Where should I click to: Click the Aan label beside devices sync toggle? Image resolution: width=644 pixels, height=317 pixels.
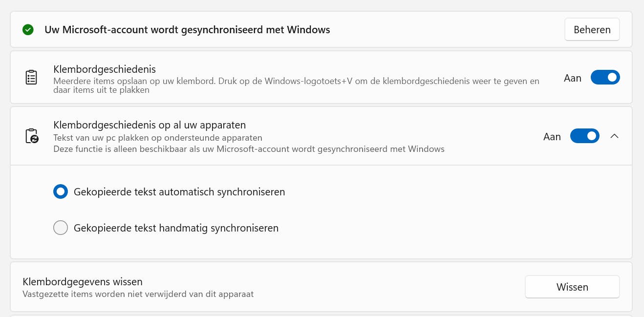click(x=552, y=137)
